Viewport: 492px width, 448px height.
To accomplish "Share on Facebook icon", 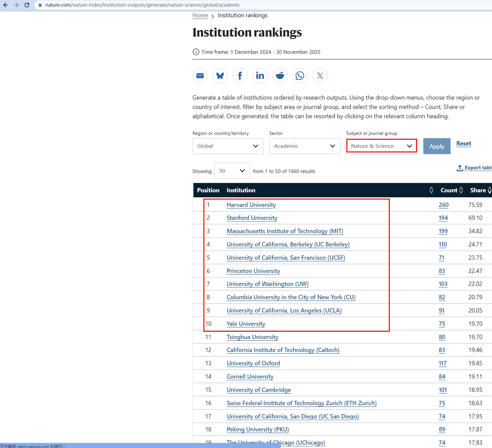I will [240, 75].
